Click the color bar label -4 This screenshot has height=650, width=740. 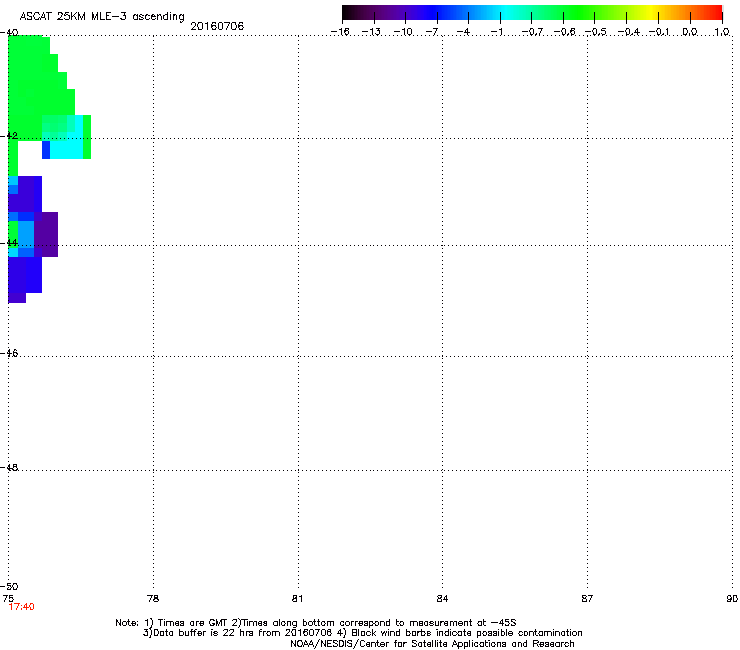tap(463, 32)
